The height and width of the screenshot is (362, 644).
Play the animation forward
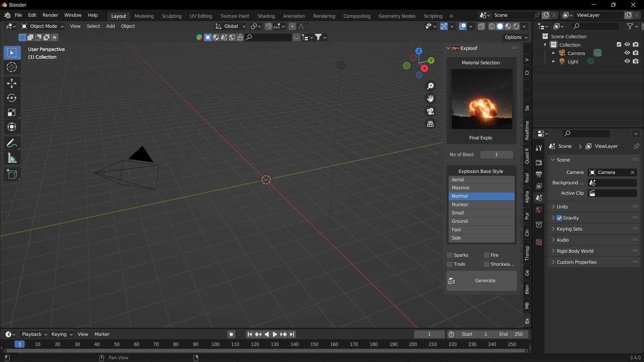275,334
